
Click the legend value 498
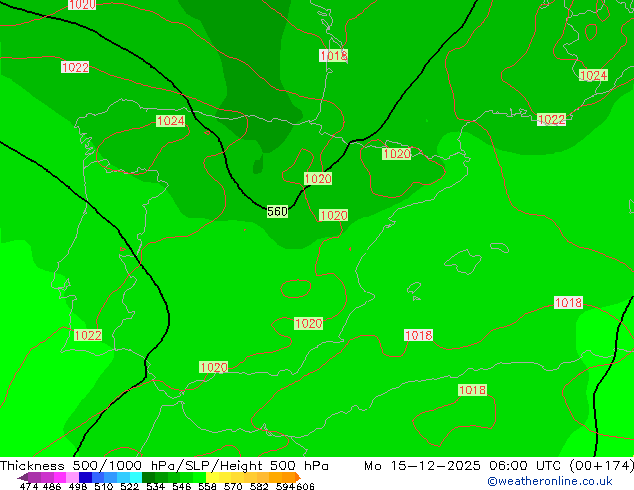click(x=78, y=486)
